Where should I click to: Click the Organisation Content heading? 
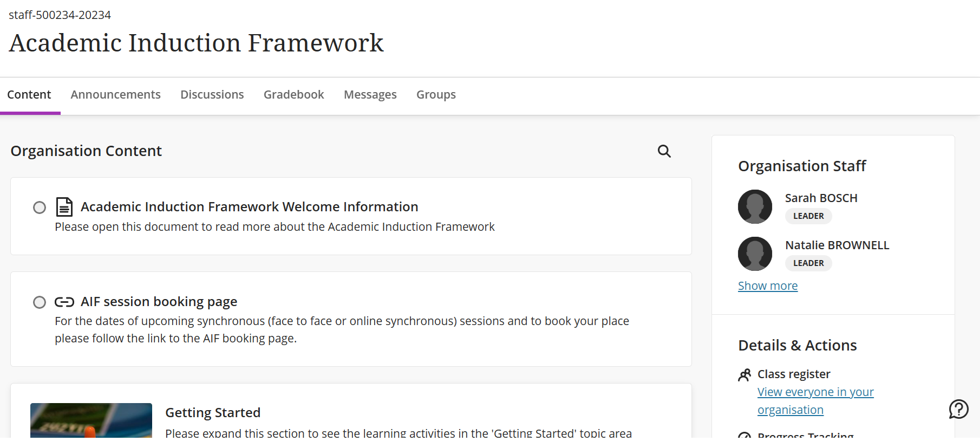click(x=86, y=151)
